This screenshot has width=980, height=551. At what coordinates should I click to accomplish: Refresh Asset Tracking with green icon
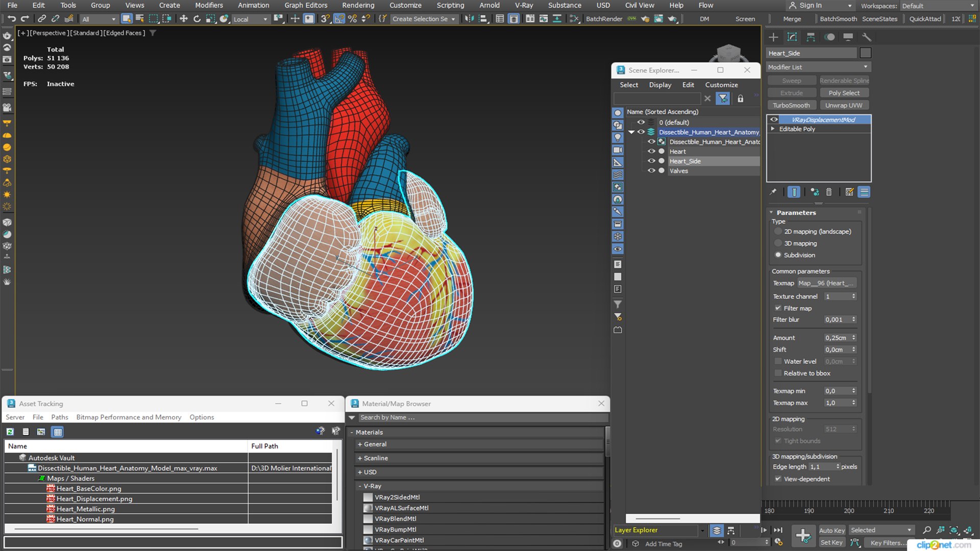click(10, 432)
